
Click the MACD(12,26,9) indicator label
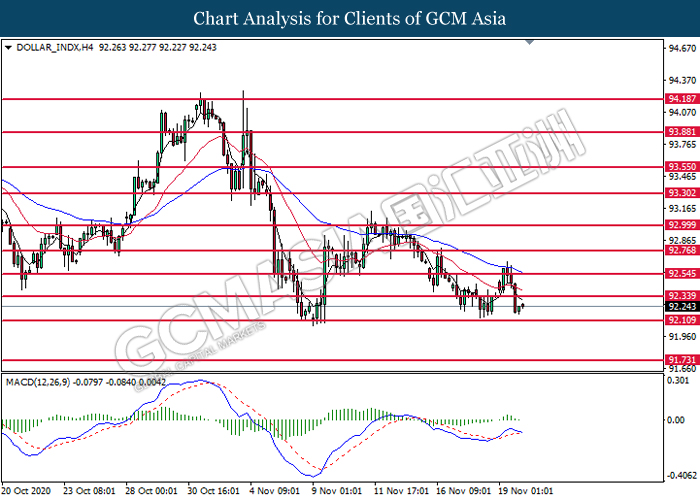click(38, 382)
